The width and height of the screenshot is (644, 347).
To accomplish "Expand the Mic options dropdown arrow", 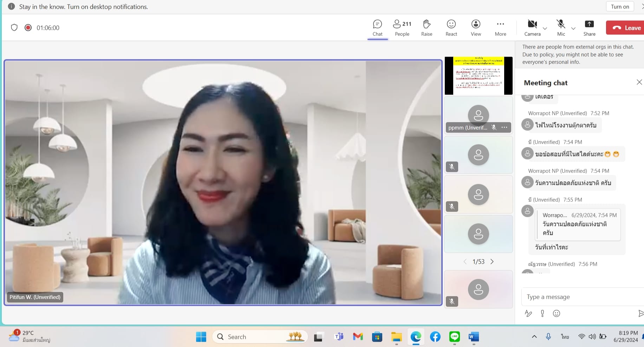I will coord(573,28).
